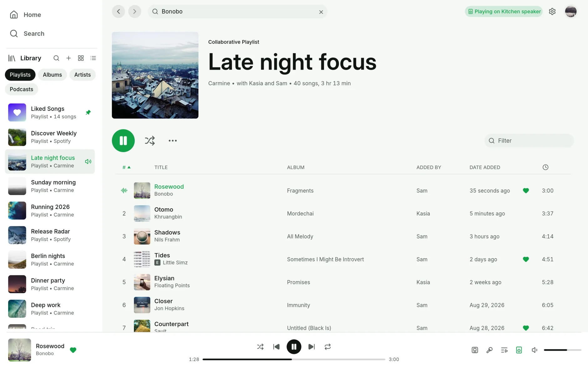Viewport: 588px width, 368px height.
Task: Open the play queue
Action: [504, 350]
